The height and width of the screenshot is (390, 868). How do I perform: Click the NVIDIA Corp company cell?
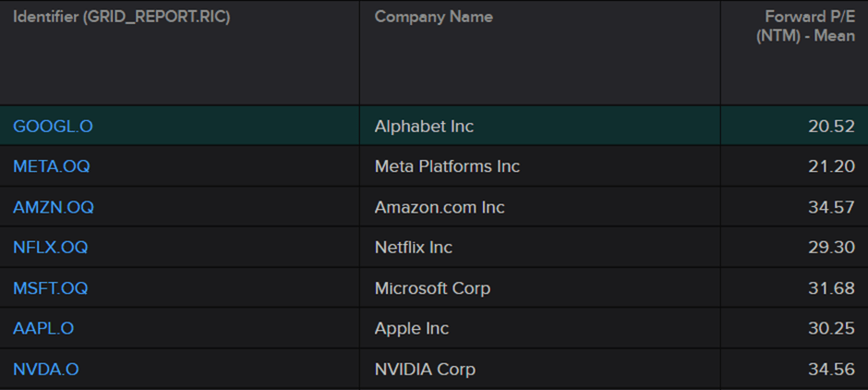(x=425, y=370)
